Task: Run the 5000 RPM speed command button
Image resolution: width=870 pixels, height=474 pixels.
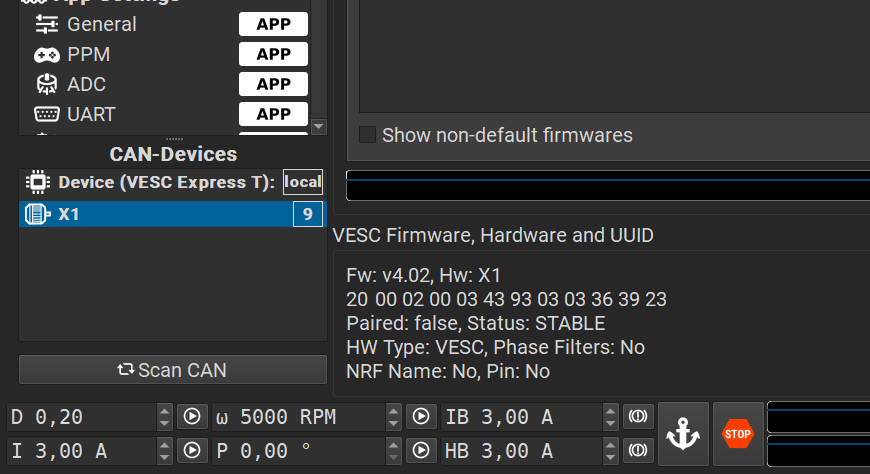Action: [x=421, y=417]
